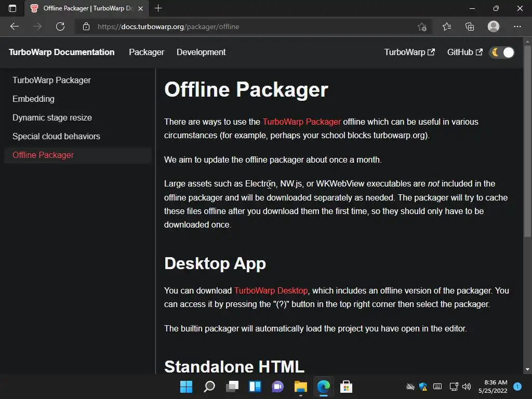This screenshot has width=532, height=399.
Task: Open Windows Search from taskbar
Action: pos(209,387)
